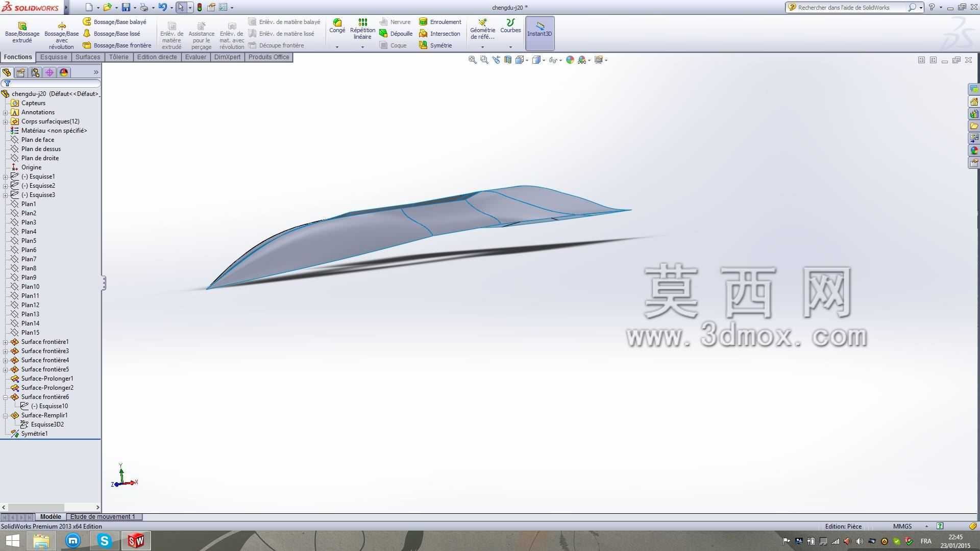Open the Surfaces tab
This screenshot has height=551, width=980.
point(88,57)
